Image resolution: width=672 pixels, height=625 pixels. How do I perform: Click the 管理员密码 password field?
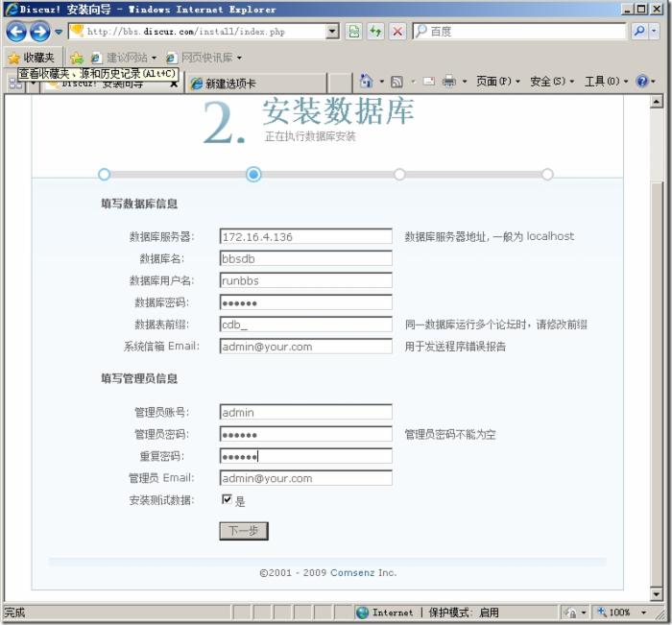(306, 434)
